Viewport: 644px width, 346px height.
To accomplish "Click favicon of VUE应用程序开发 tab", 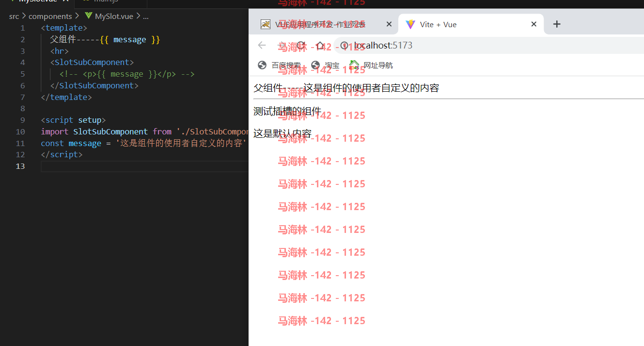I will click(x=265, y=24).
